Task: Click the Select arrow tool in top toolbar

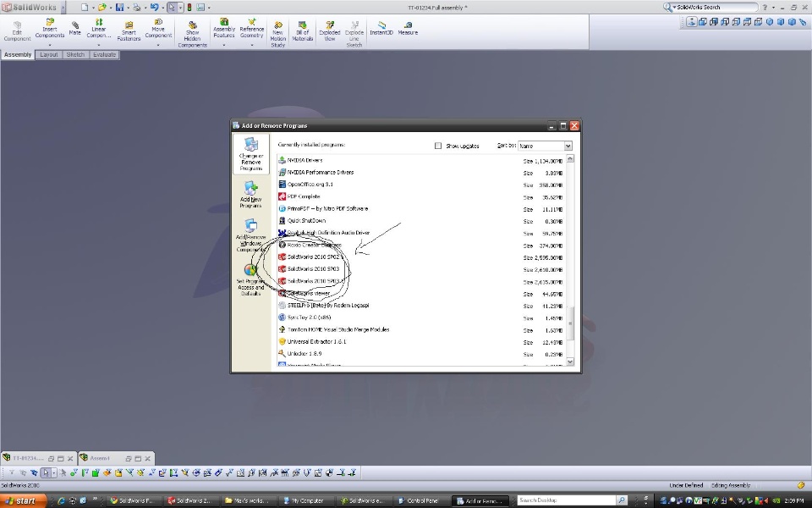Action: (172, 8)
